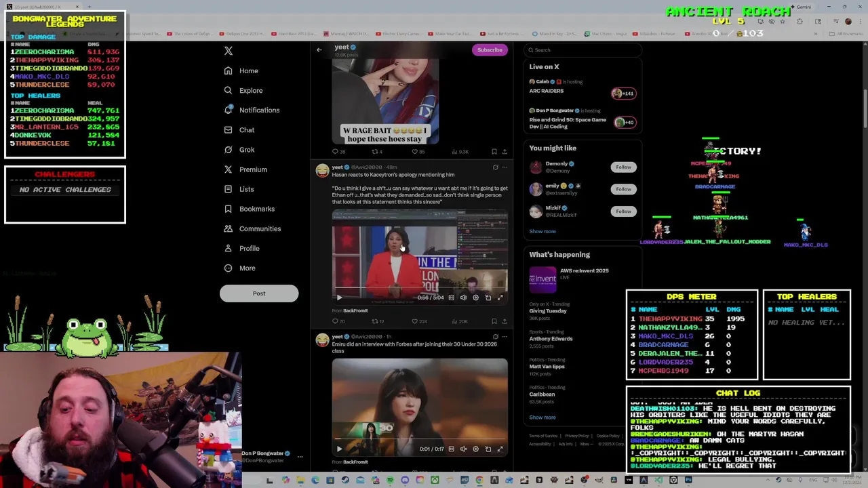Click the Communities sidebar icon

(229, 228)
